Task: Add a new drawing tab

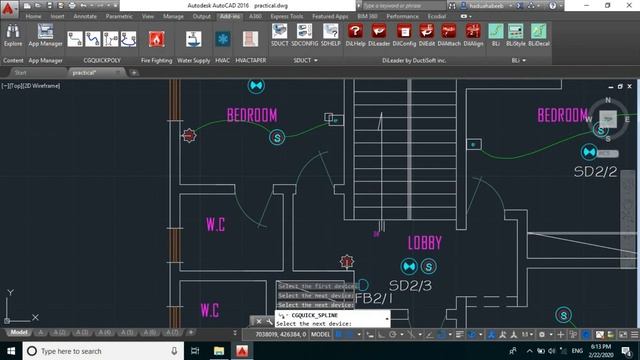Action: [x=134, y=73]
